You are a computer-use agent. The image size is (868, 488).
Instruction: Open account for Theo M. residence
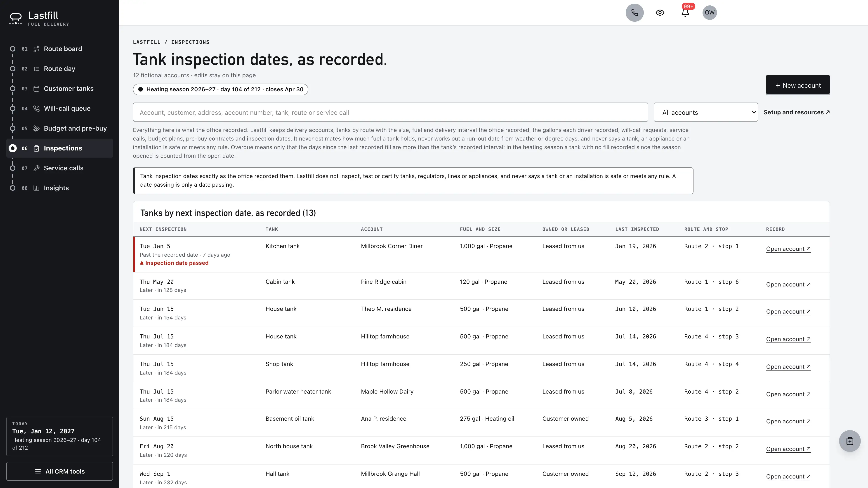(788, 312)
